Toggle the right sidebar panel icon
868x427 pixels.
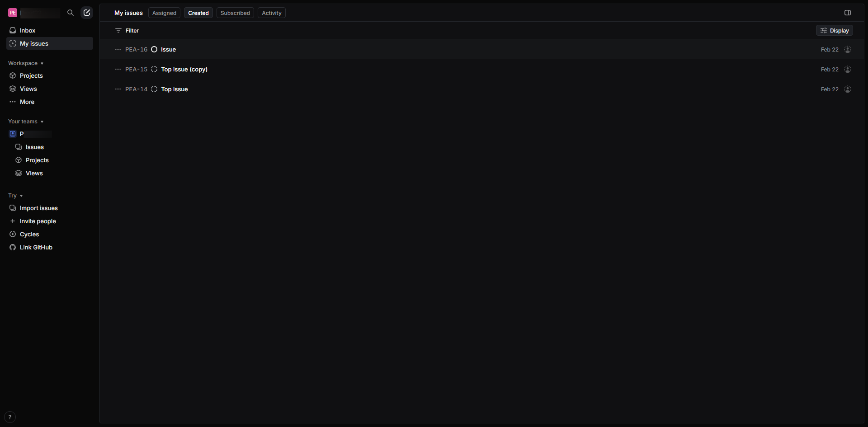848,13
